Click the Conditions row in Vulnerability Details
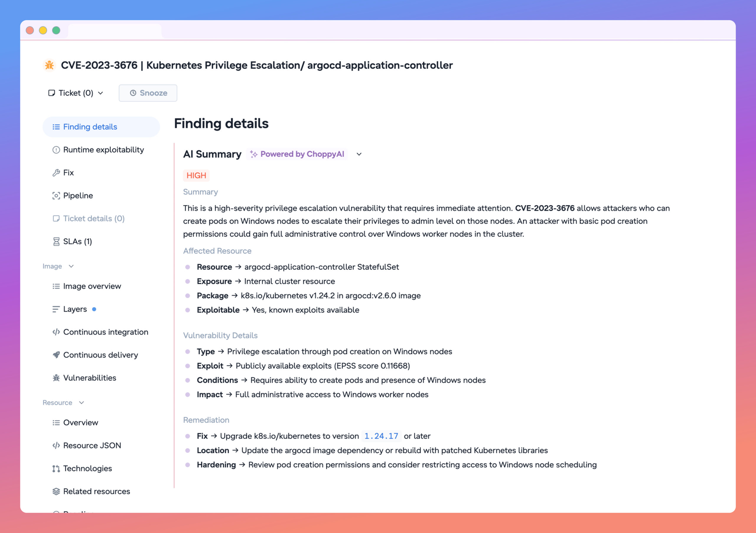Viewport: 756px width, 533px height. [335, 380]
